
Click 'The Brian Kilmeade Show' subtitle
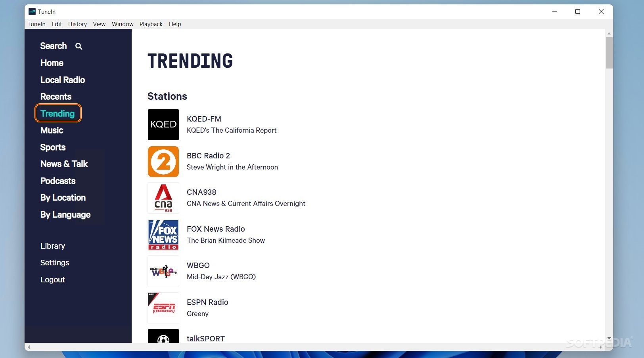click(226, 240)
